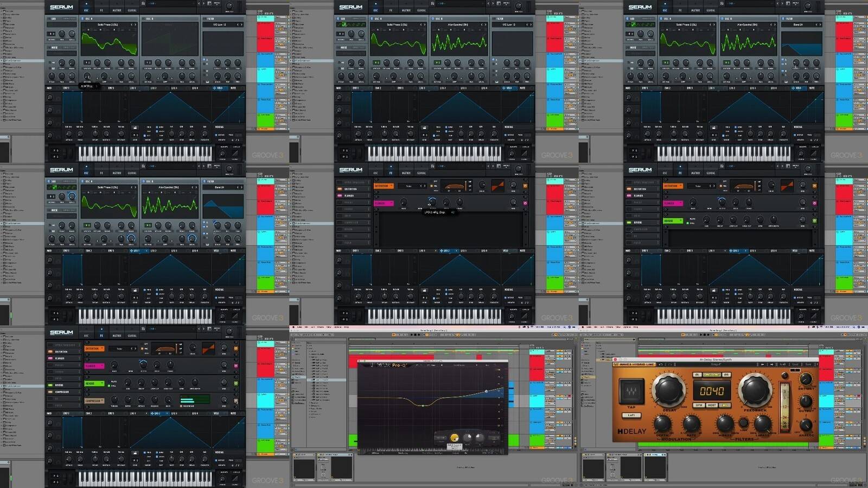868x488 pixels.
Task: Toggle LFO TRIG checkbox in bottom-left Serum
Action: (x=145, y=453)
